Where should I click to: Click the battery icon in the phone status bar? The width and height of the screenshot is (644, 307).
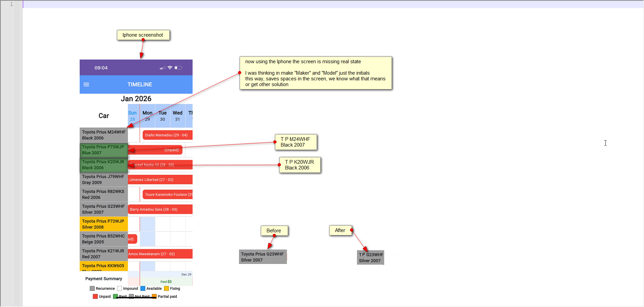coord(178,68)
